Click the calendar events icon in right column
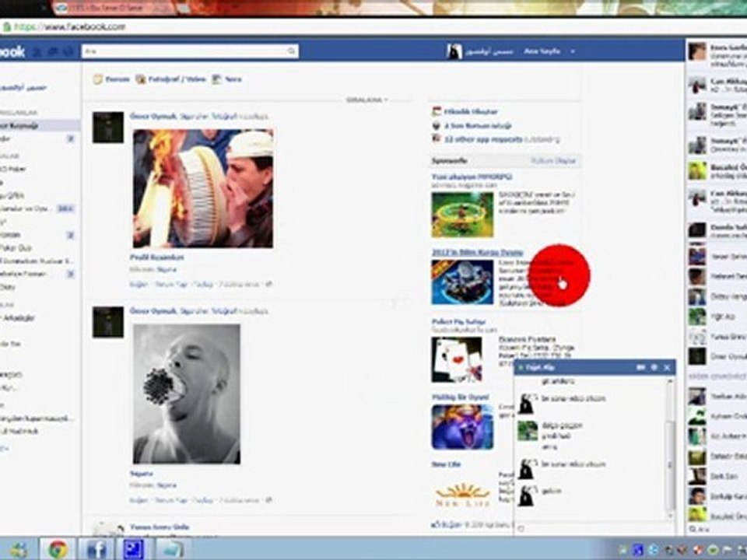The width and height of the screenshot is (747, 560). coord(437,111)
